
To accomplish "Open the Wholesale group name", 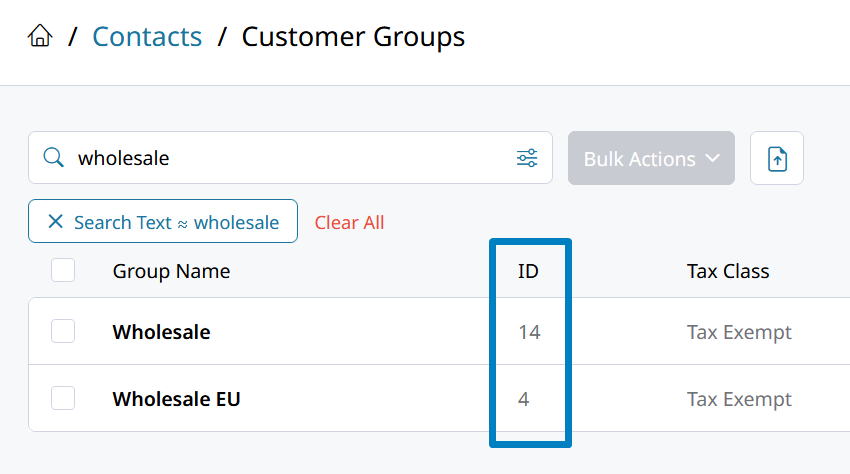I will coord(162,332).
